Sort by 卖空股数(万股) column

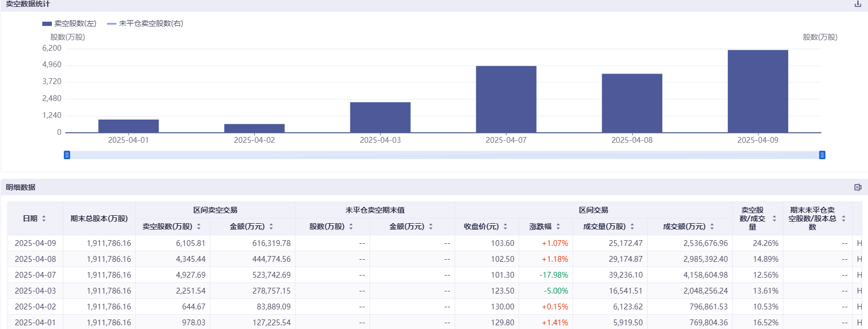pyautogui.click(x=199, y=226)
